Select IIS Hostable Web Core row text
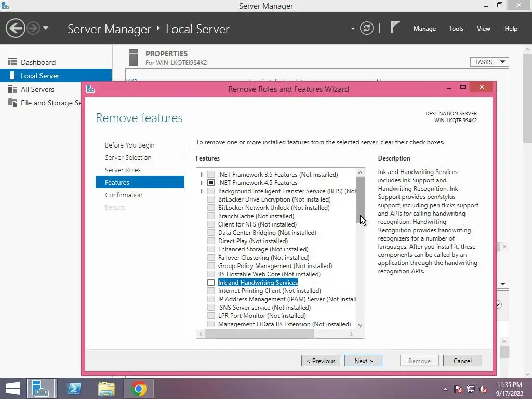This screenshot has height=399, width=532. click(269, 274)
